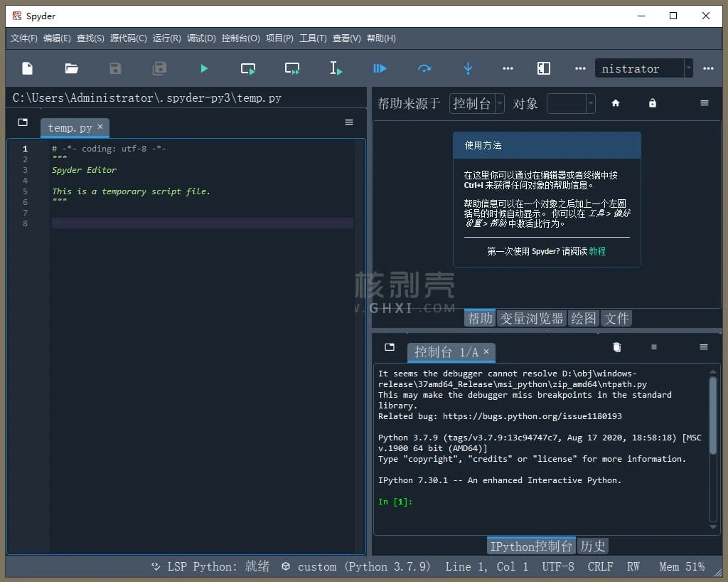Click Run cell and advance icon
This screenshot has height=582, width=728.
(291, 68)
